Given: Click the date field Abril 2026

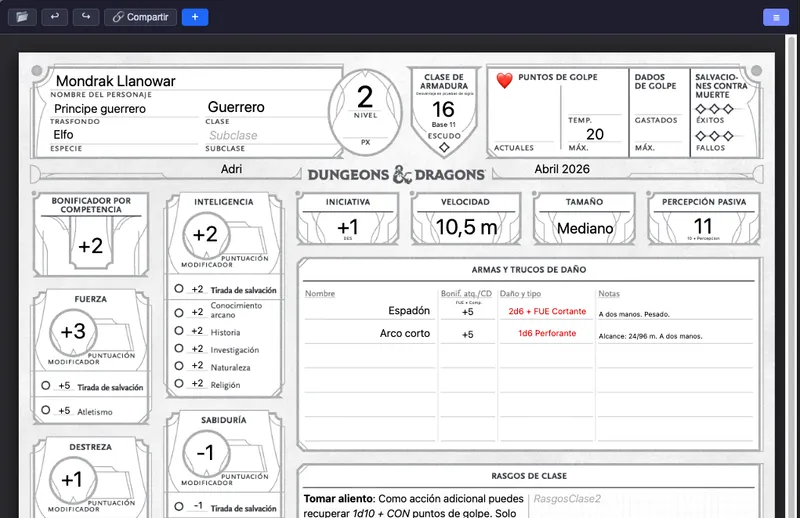Looking at the screenshot, I should coord(562,169).
